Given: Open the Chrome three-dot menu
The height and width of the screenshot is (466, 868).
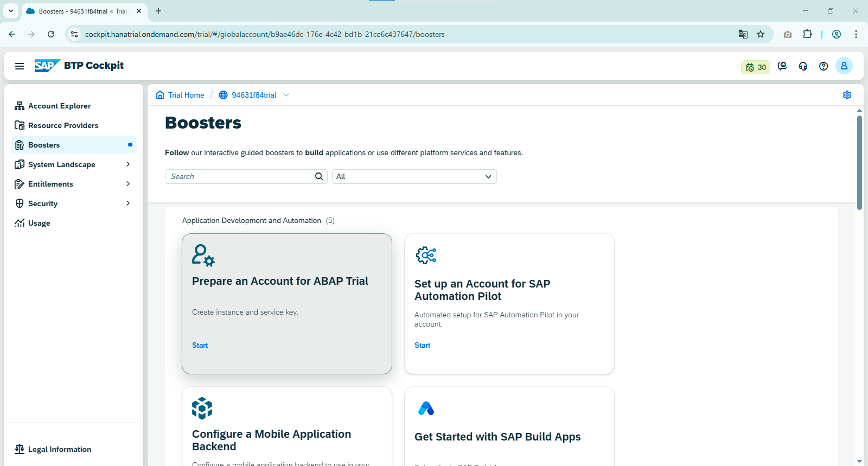Looking at the screenshot, I should click(856, 34).
